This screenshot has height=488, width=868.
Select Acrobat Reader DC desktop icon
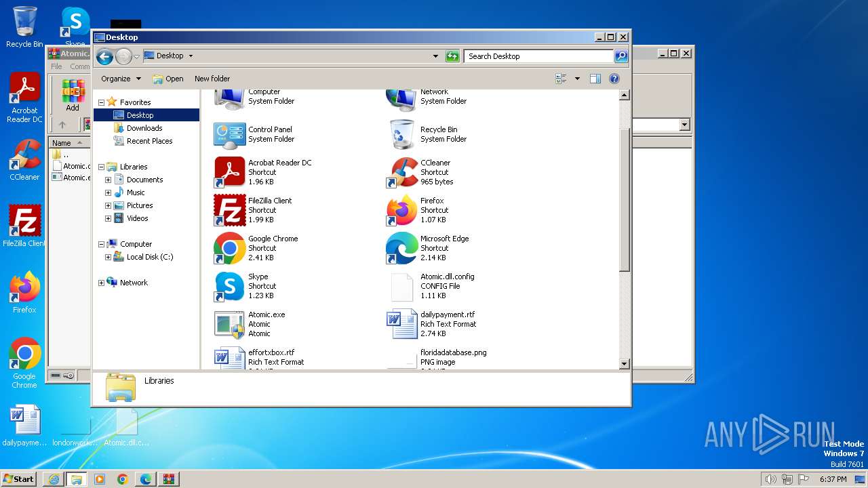tap(24, 98)
